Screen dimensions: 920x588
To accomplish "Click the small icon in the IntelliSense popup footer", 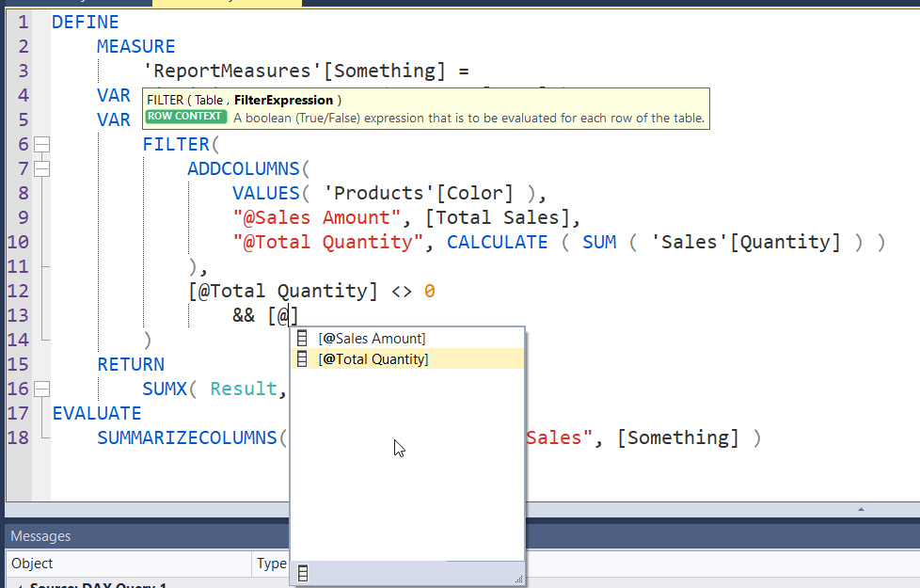I will pyautogui.click(x=303, y=572).
